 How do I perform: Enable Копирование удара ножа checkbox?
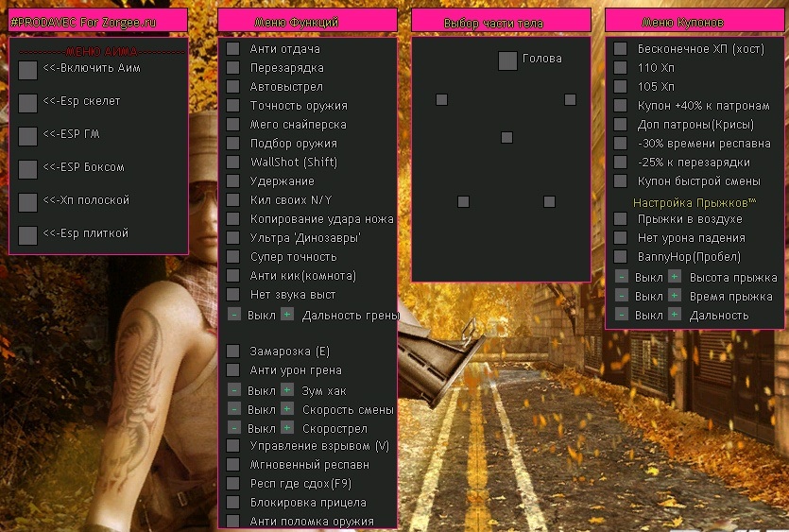233,218
